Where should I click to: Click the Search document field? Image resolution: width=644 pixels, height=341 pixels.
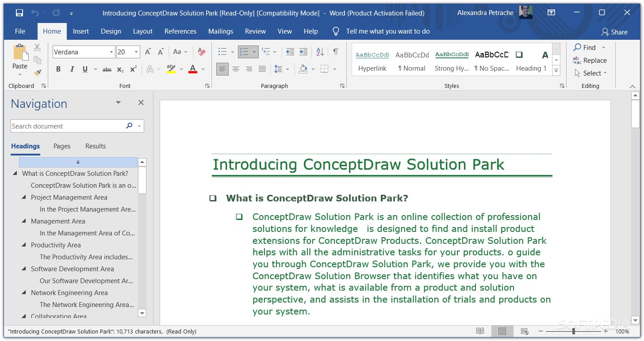pos(67,126)
